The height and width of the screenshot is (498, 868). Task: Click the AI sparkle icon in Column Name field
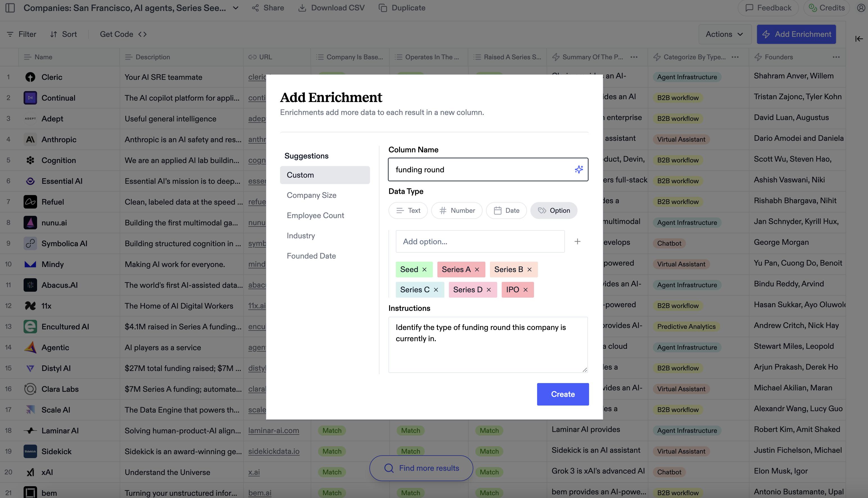pos(578,170)
